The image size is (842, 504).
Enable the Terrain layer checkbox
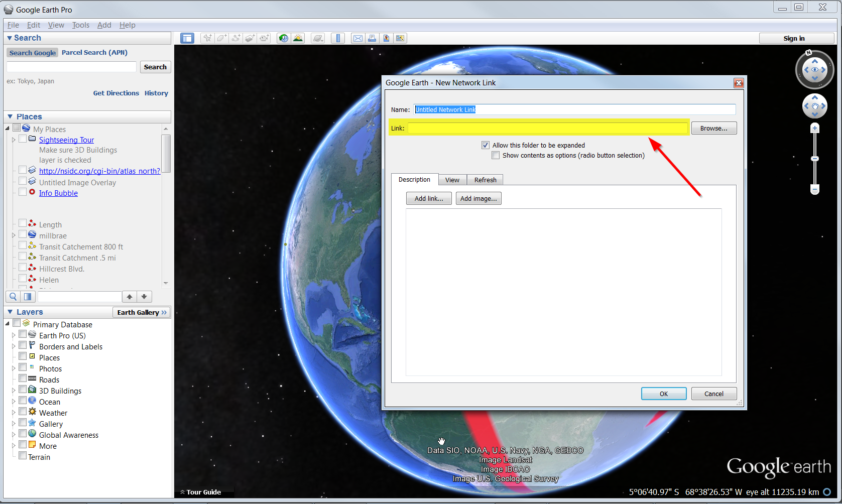pyautogui.click(x=23, y=456)
